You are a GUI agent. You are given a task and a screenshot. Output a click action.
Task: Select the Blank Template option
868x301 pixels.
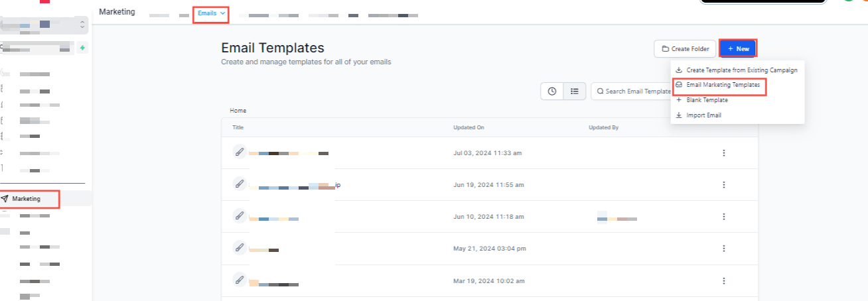click(701, 100)
